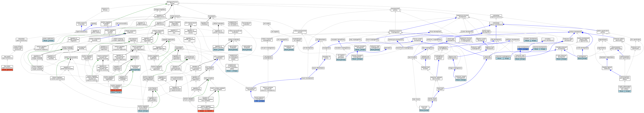Select the 'biological regulation' node
Screen dimensions: 644x113
(x=160, y=9)
